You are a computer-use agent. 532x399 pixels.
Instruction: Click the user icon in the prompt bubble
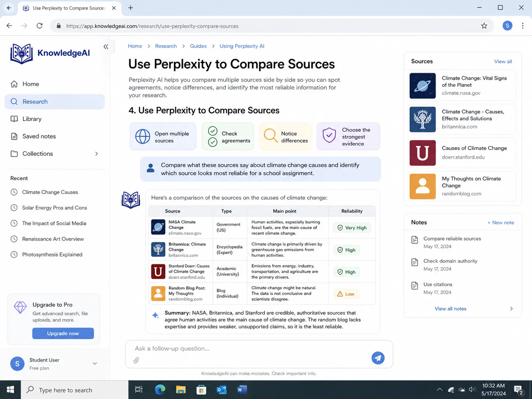click(x=151, y=168)
